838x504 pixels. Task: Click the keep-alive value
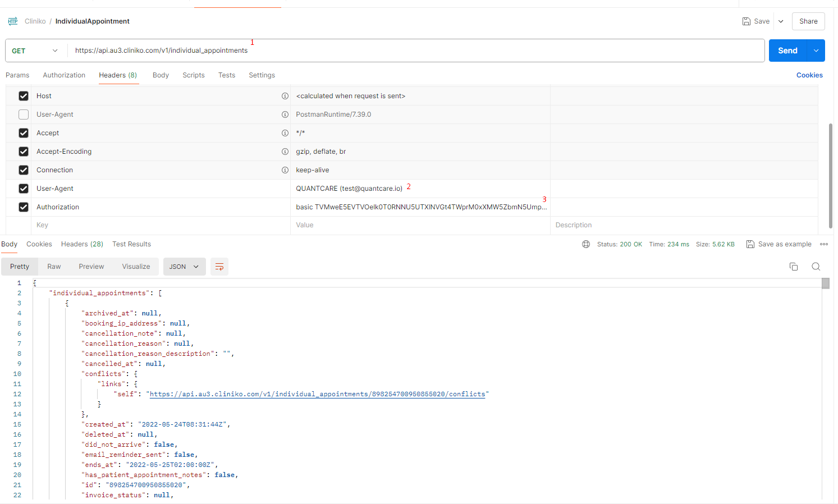313,170
